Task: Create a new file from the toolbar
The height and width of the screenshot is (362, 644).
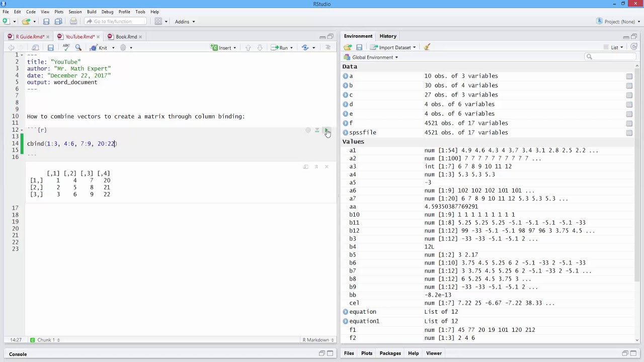Action: pos(6,21)
